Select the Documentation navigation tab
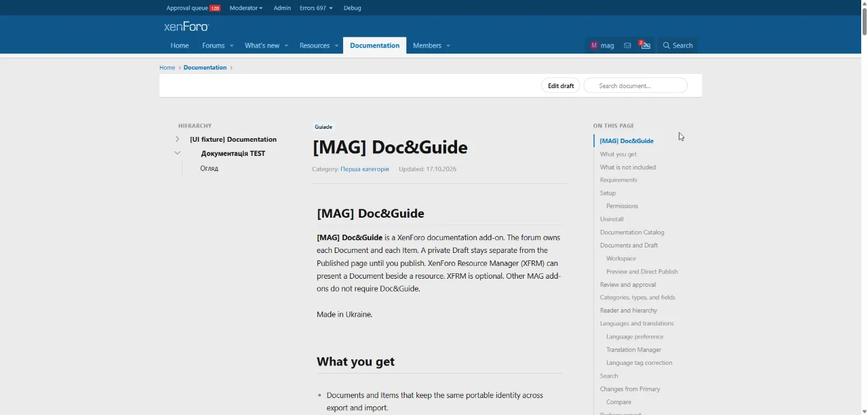The image size is (868, 415). 374,45
